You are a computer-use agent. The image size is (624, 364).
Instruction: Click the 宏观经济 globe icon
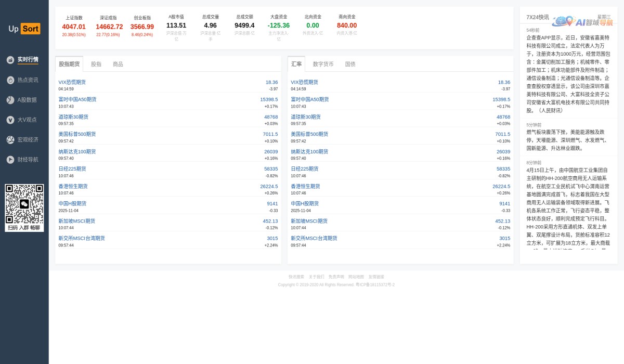[10, 140]
